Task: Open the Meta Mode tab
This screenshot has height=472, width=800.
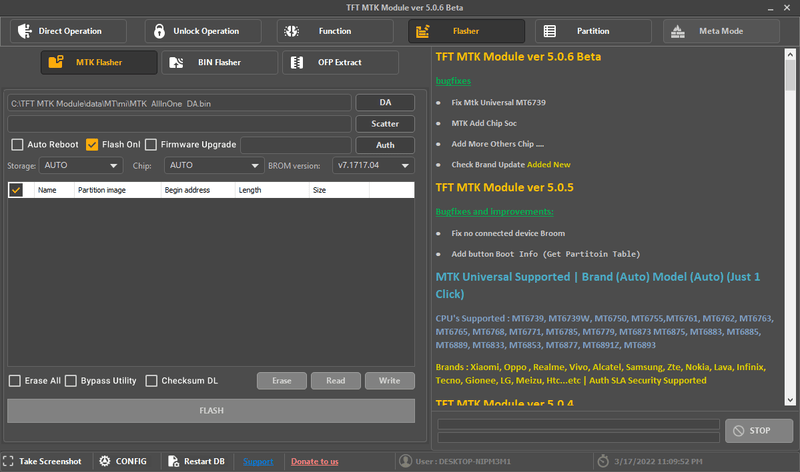Action: pos(721,31)
